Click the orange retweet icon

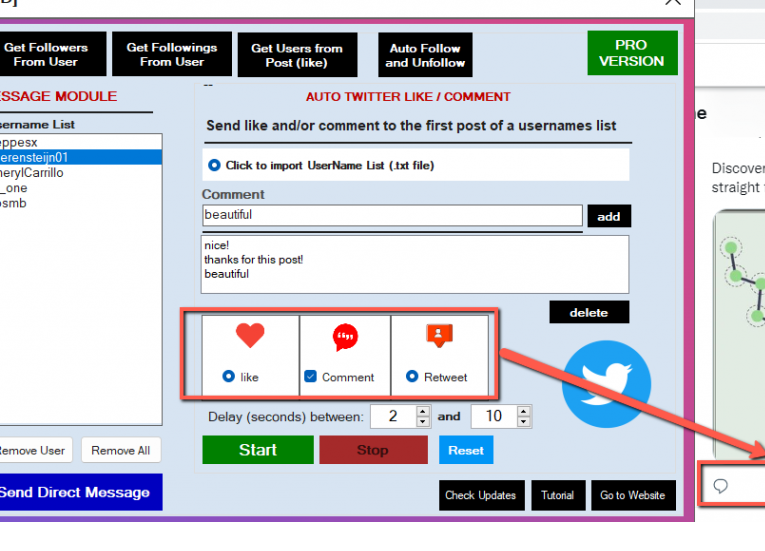coord(440,336)
